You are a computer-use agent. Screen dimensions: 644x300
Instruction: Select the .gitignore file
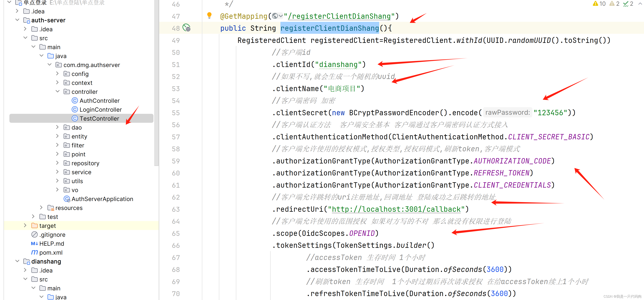[52, 235]
